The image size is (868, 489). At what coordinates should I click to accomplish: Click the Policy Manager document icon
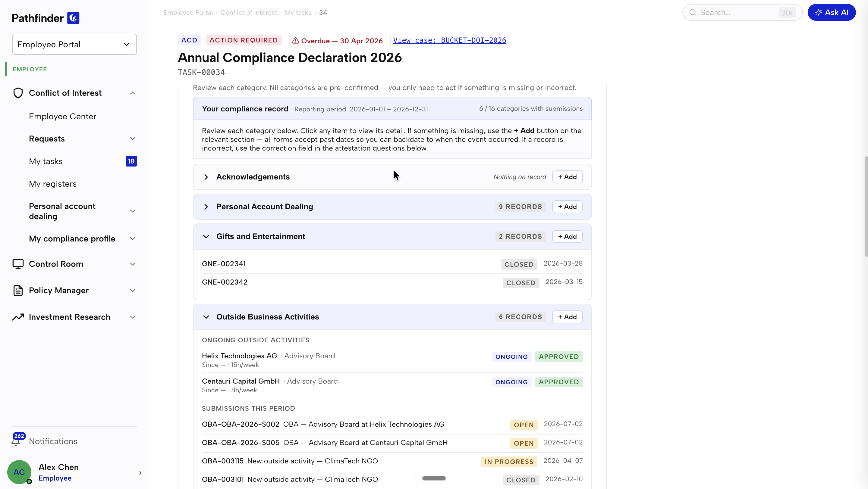[18, 291]
